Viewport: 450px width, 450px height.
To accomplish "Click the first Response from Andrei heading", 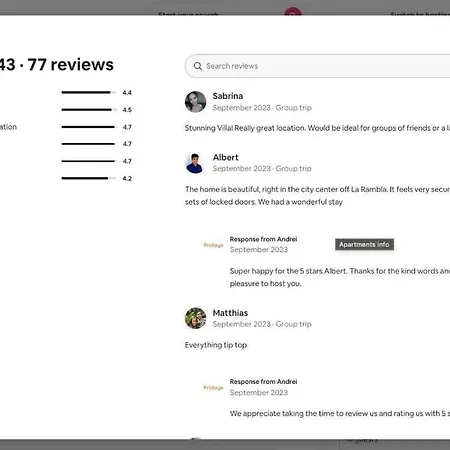I will click(263, 239).
